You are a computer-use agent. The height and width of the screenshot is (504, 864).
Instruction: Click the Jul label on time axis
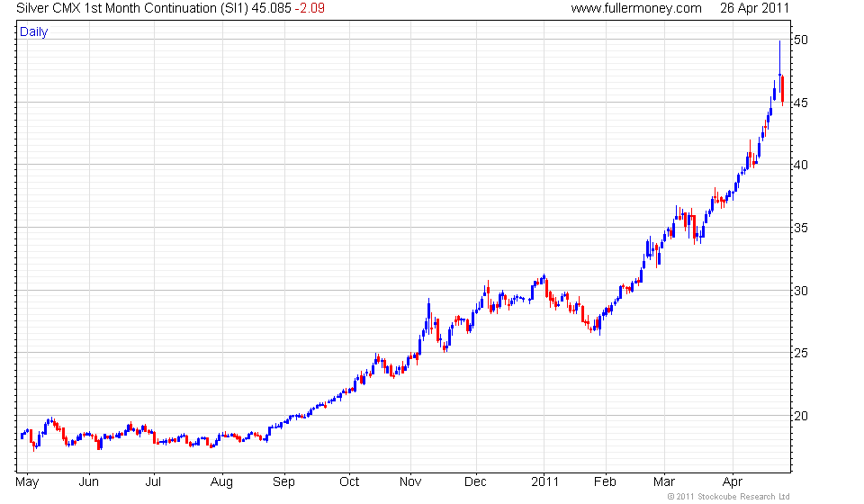coord(153,482)
